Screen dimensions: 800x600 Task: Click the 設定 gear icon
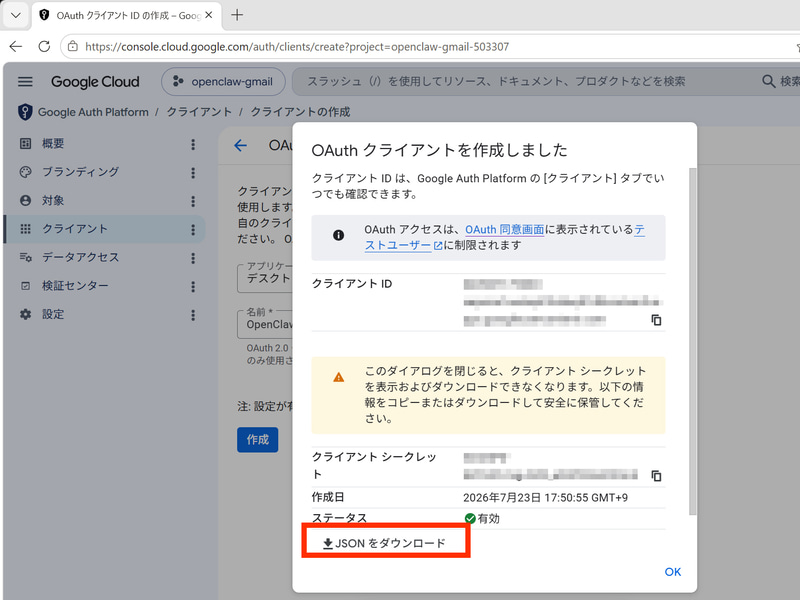point(26,314)
